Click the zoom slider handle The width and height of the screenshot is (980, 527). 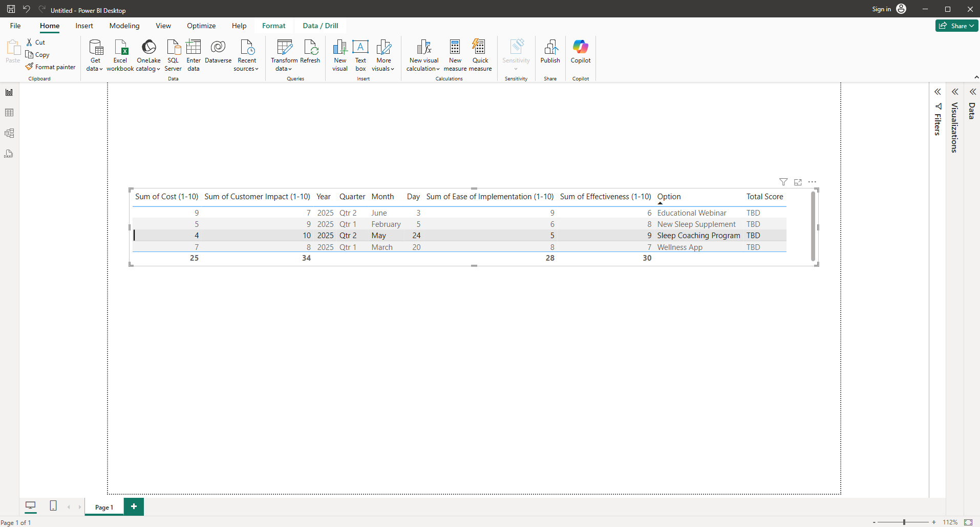tap(904, 522)
